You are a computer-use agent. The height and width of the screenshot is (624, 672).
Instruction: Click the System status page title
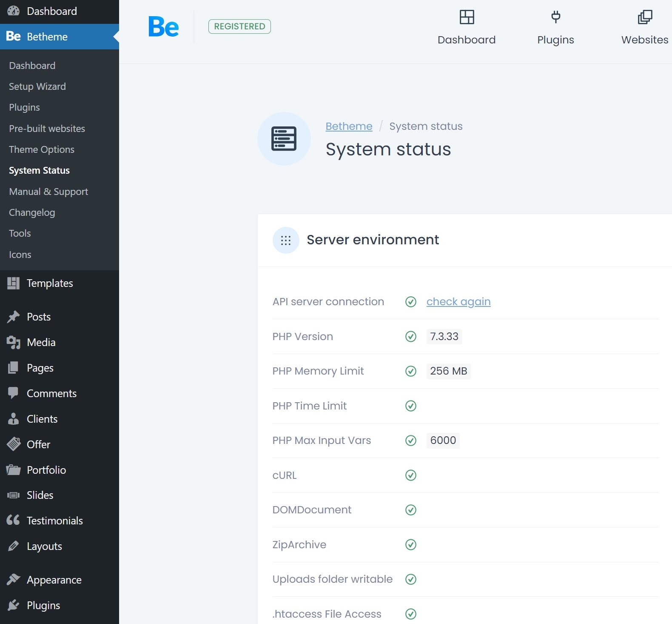tap(388, 149)
